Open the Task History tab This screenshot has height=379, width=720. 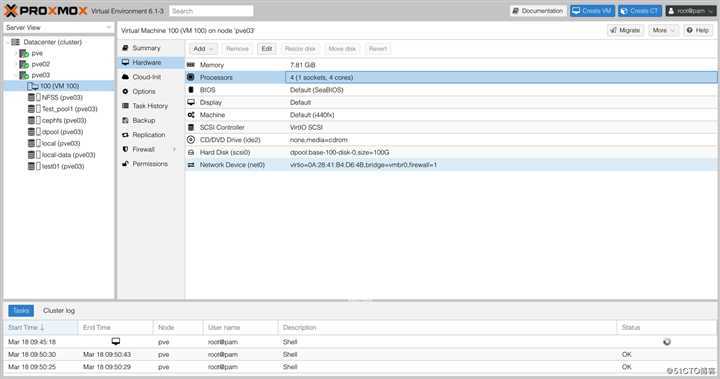pos(151,106)
